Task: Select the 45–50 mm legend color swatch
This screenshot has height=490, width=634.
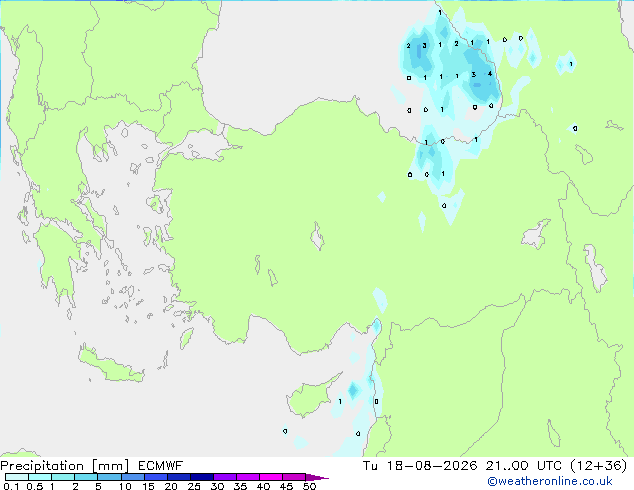Action: pyautogui.click(x=294, y=477)
